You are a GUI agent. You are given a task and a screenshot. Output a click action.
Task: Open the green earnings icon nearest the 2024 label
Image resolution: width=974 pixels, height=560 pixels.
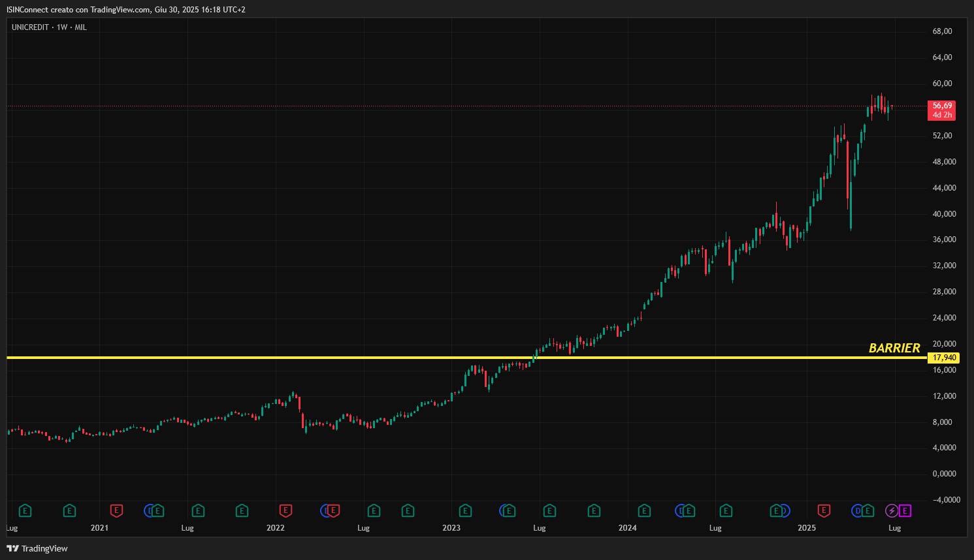[644, 510]
